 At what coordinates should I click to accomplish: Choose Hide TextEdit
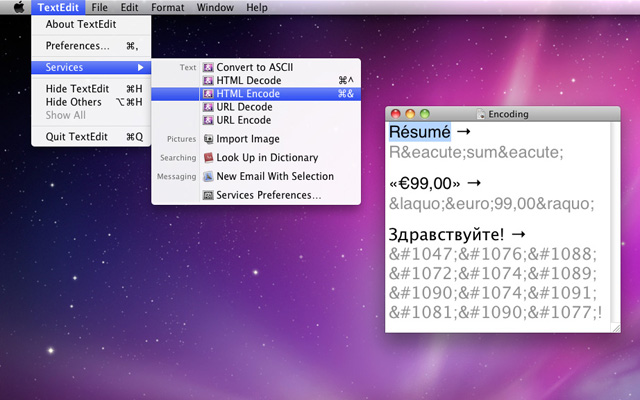91,89
